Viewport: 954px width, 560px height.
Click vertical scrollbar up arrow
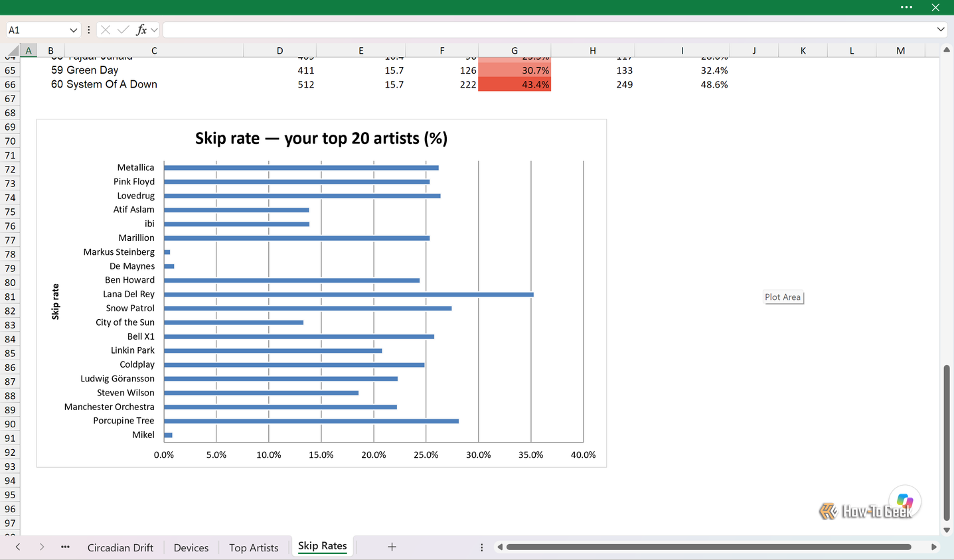947,50
